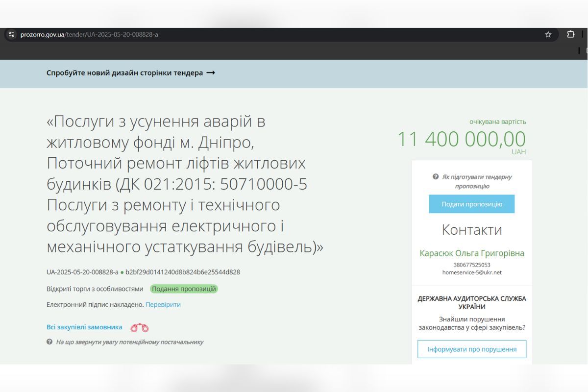The width and height of the screenshot is (588, 392).
Task: Click the 'Відкриті торги з особливостями' text
Action: 95,289
